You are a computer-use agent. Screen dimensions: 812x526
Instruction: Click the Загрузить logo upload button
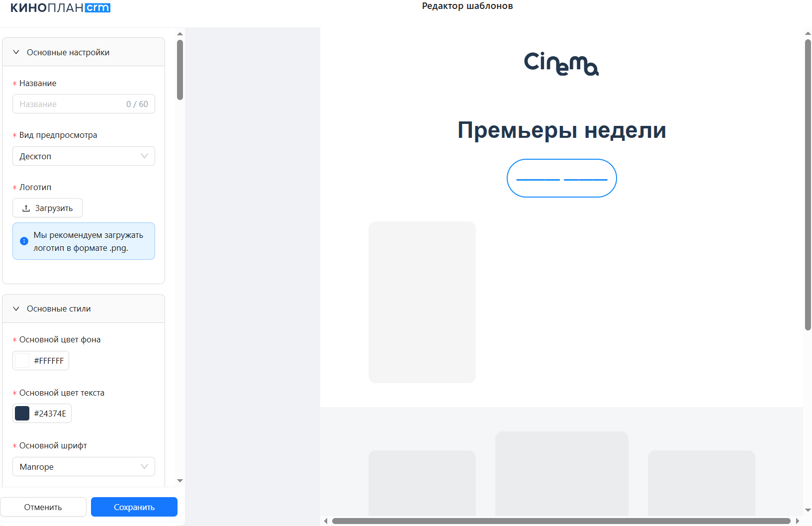[x=47, y=208]
